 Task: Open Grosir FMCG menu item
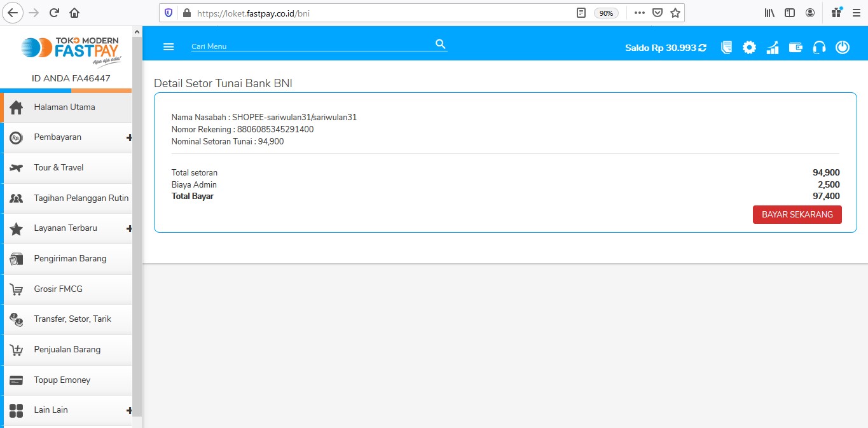point(66,289)
